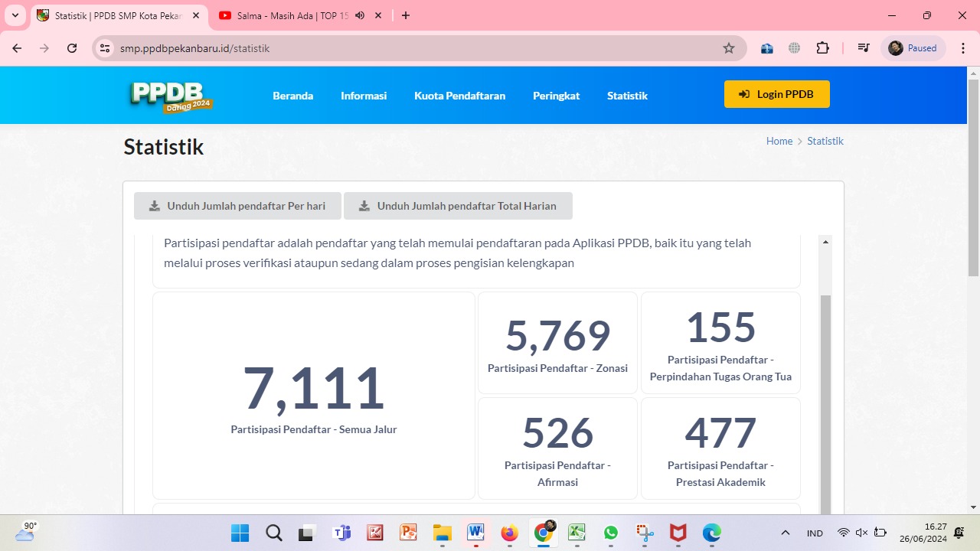
Task: Download via Unduh Jumlah pendaftar Total Harian
Action: click(458, 206)
